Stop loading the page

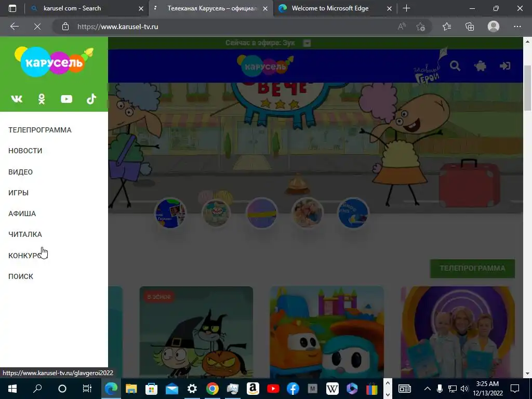(37, 26)
